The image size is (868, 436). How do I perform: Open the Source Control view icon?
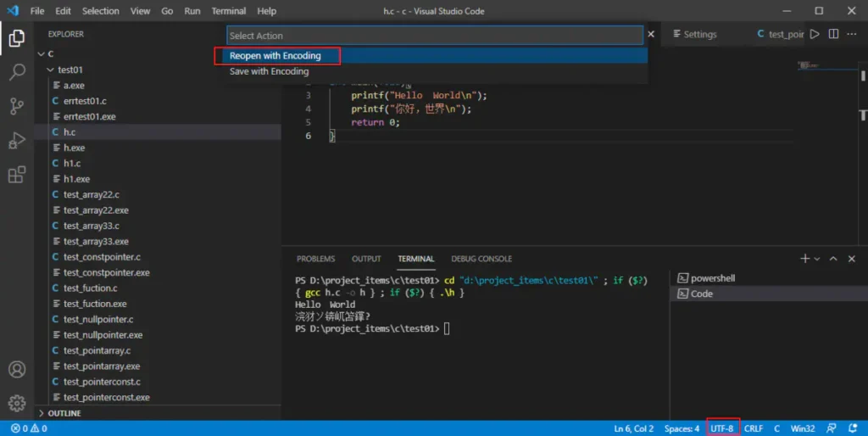pos(16,107)
